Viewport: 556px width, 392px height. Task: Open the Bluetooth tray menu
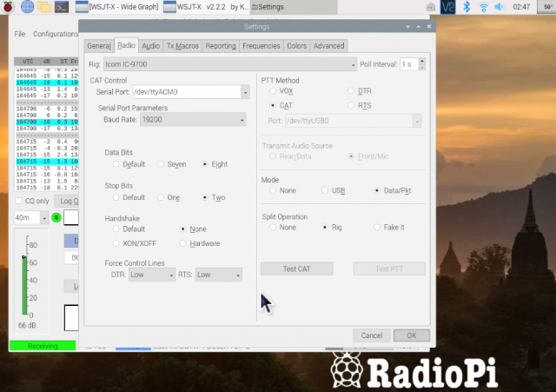pos(467,7)
